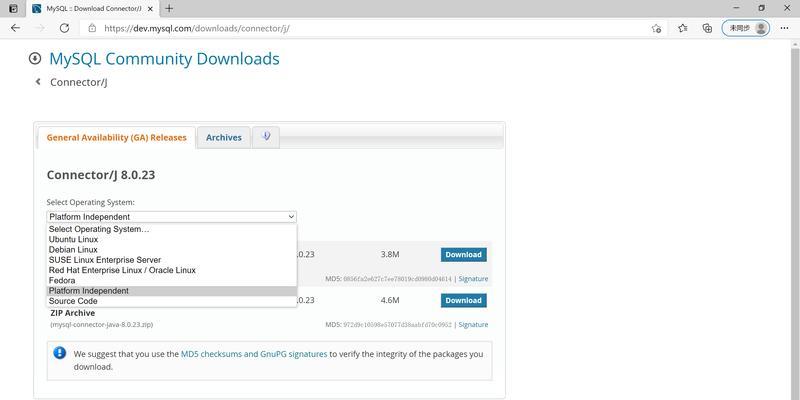Open the Collections icon
800x400 pixels.
707,28
